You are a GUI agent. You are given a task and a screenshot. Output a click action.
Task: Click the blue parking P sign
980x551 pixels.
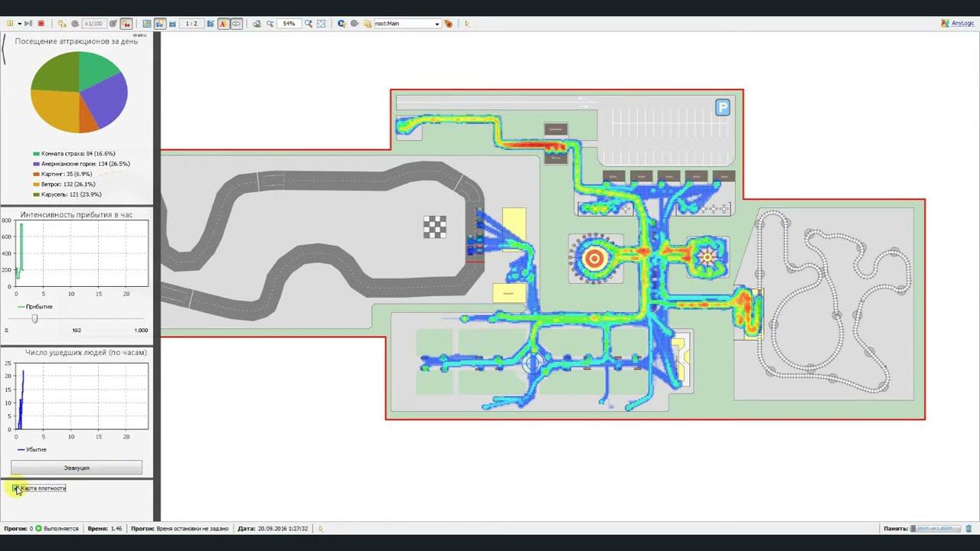tap(723, 108)
